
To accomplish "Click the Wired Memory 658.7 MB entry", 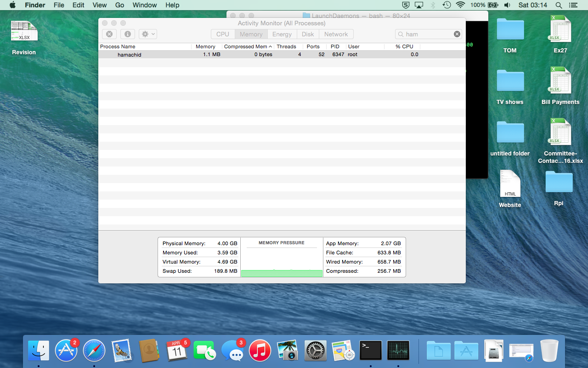I will [363, 262].
